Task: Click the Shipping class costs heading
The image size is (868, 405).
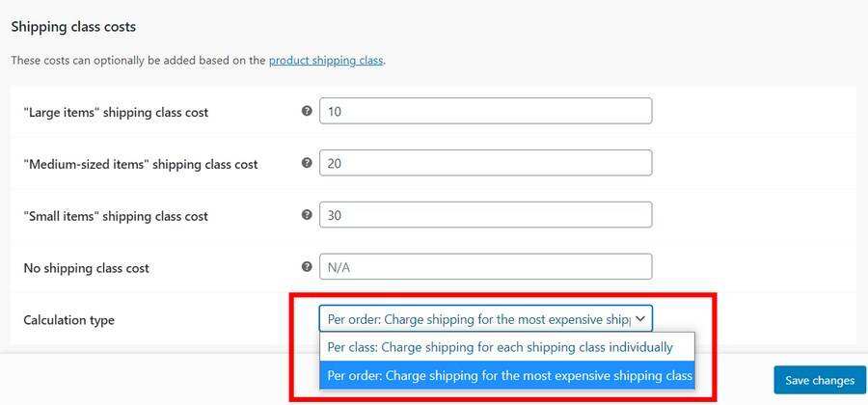Action: coord(73,27)
